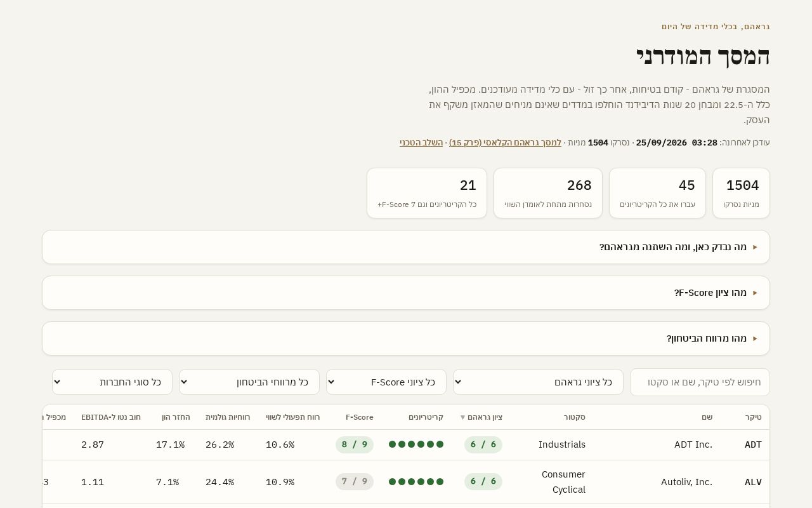Follow the "השלב הטכני" link

pyautogui.click(x=421, y=143)
